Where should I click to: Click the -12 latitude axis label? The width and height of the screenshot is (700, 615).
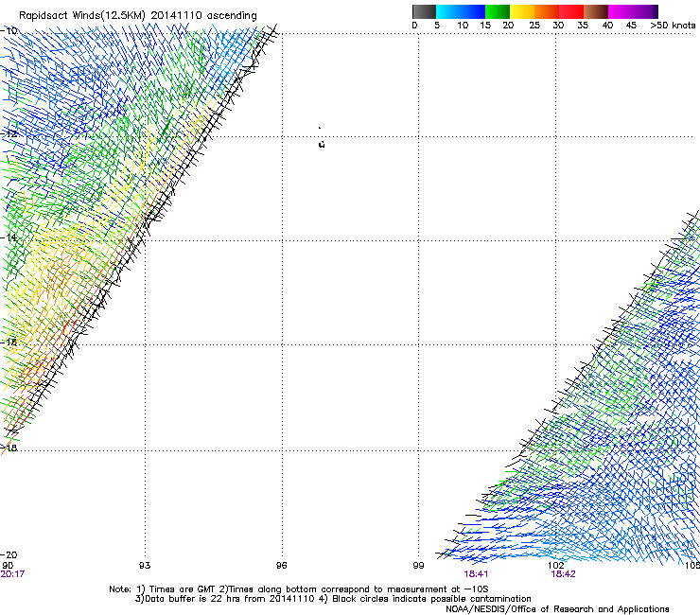[x=9, y=133]
